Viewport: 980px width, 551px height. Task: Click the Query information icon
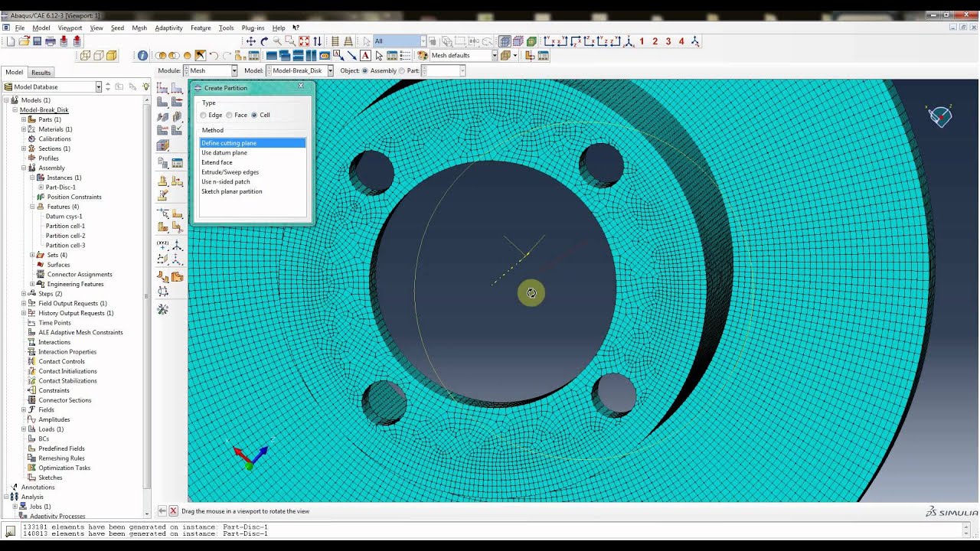click(142, 55)
